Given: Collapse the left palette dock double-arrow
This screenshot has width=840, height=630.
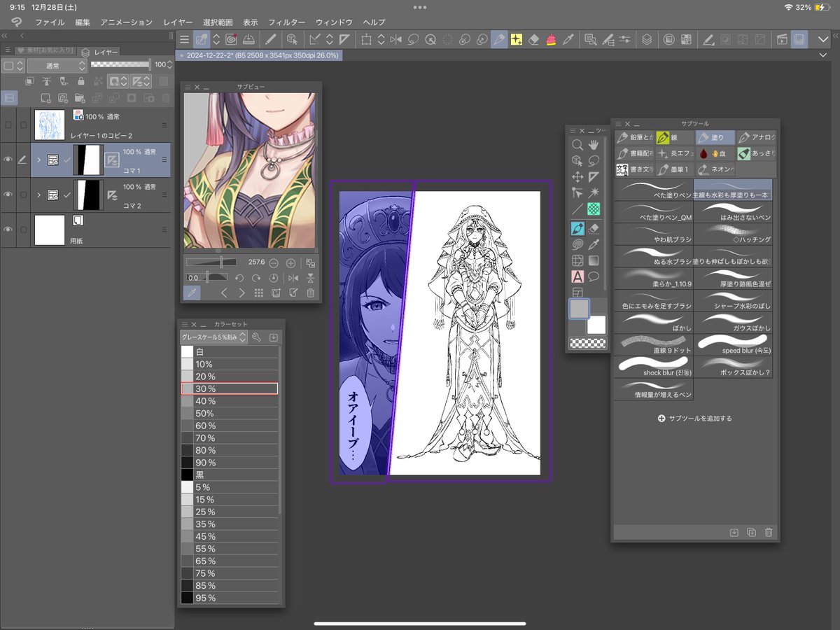Looking at the screenshot, I should [x=5, y=35].
